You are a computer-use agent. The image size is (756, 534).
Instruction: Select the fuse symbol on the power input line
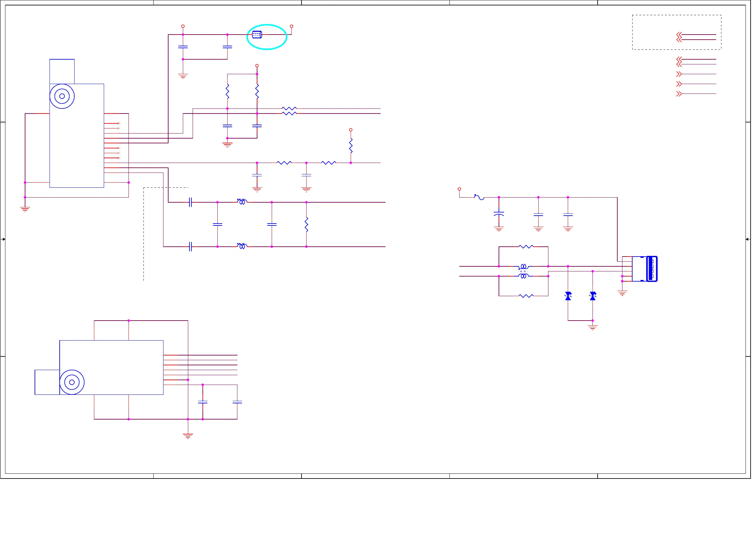(479, 197)
